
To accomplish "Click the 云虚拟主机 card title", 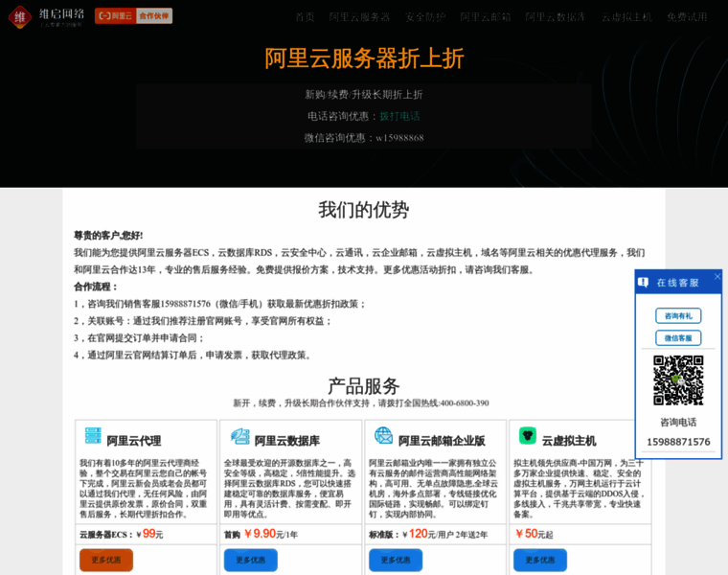I will [569, 441].
